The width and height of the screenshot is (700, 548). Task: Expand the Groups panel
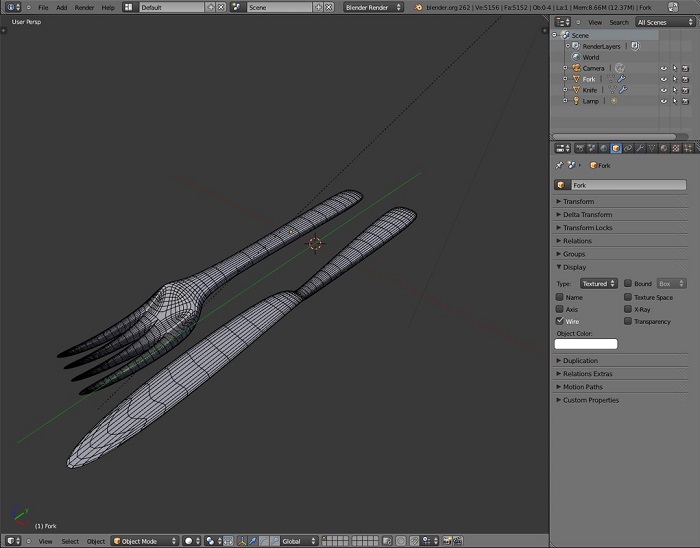coord(621,254)
